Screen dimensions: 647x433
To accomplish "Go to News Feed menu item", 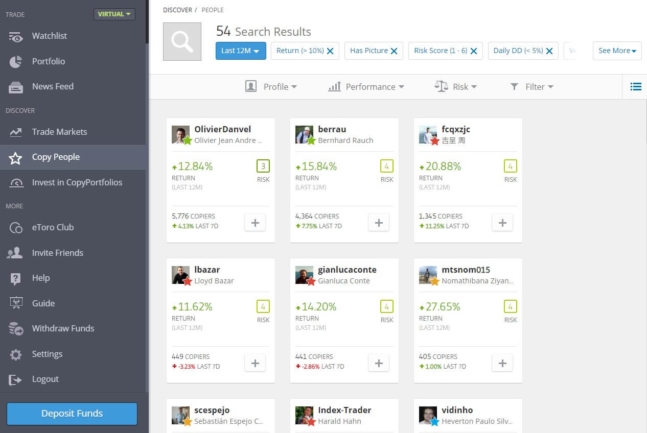I will coord(53,87).
